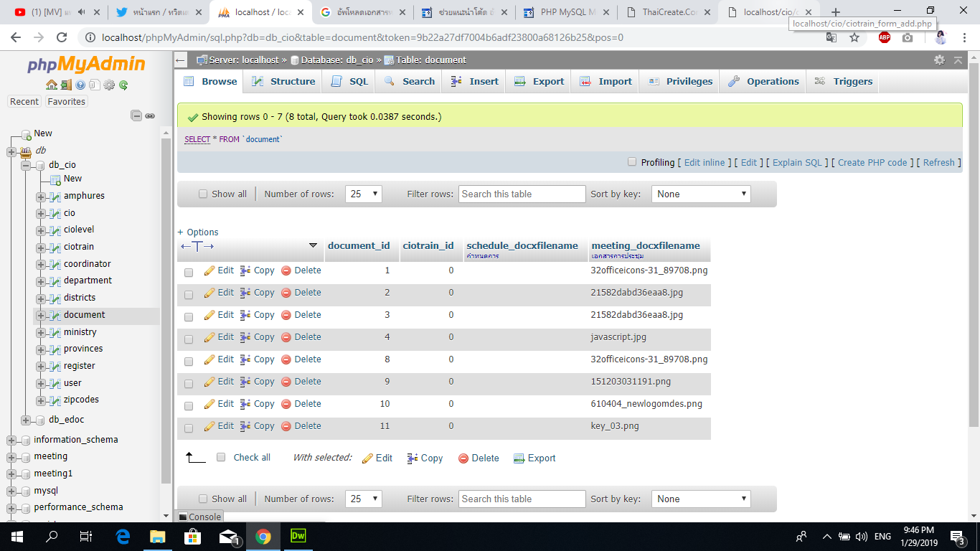Viewport: 980px width, 551px height.
Task: Open the top Number of rows dropdown
Action: (364, 194)
